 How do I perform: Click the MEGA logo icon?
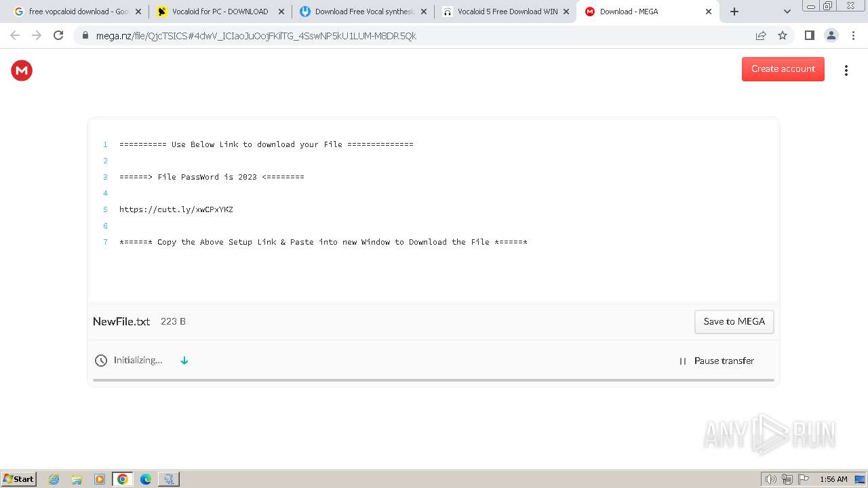tap(22, 70)
